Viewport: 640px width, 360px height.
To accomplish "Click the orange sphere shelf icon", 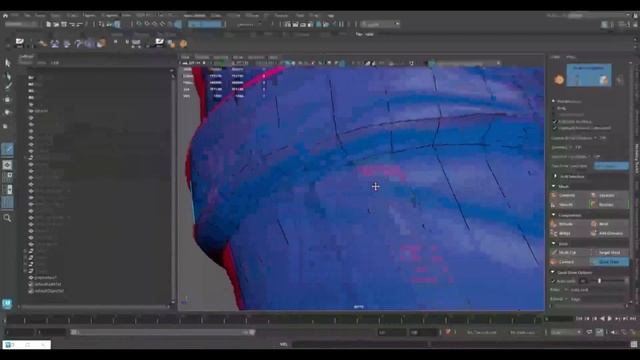I will point(183,43).
